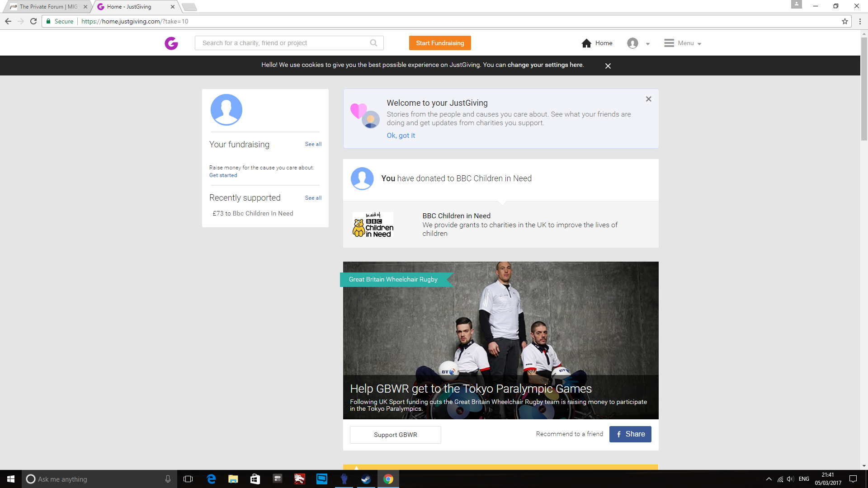Click Start Fundraising button
Viewport: 868px width, 488px height.
(440, 43)
